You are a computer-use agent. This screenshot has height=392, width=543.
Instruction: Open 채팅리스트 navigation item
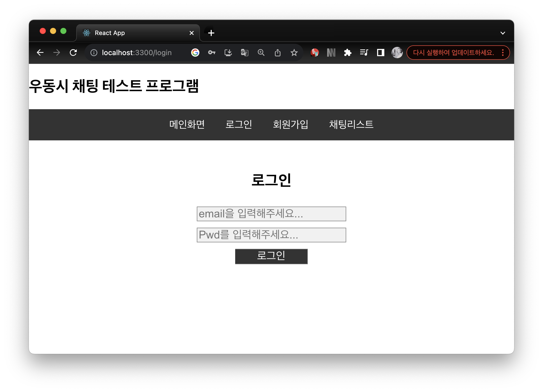pos(351,124)
